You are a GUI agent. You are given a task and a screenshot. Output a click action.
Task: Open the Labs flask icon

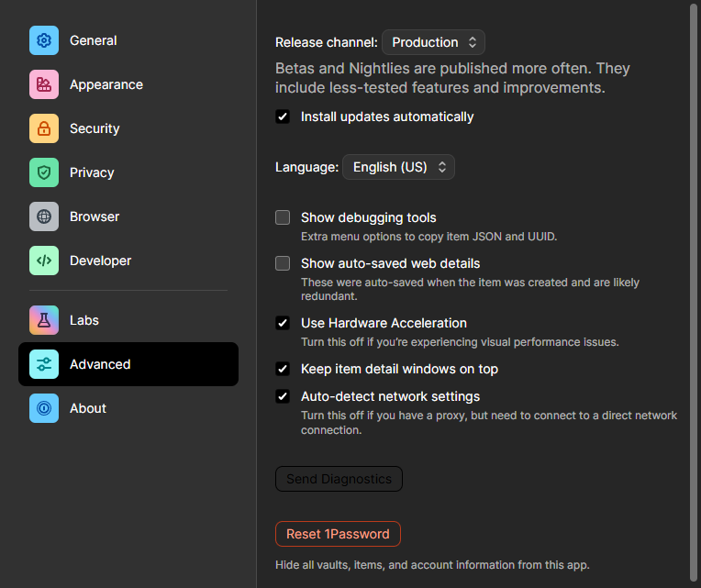coord(44,320)
